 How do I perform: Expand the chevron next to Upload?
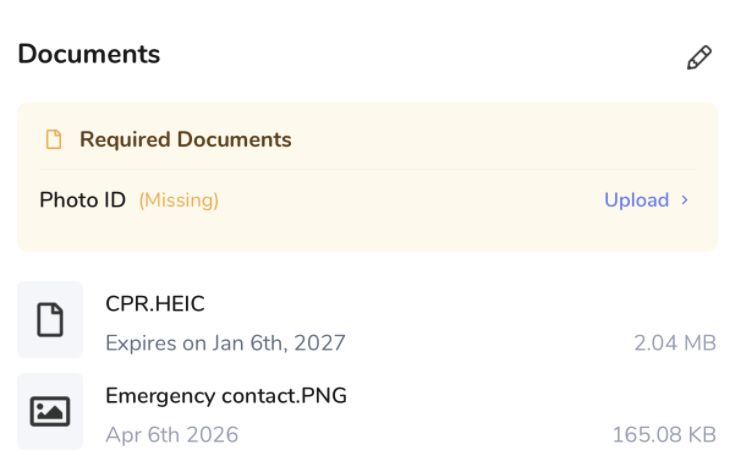point(685,200)
